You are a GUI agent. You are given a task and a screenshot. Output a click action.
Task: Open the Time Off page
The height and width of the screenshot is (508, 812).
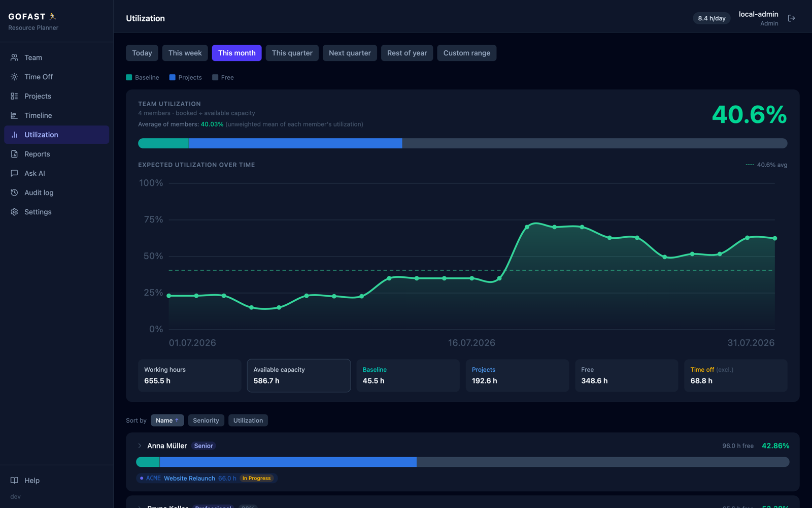click(x=57, y=77)
